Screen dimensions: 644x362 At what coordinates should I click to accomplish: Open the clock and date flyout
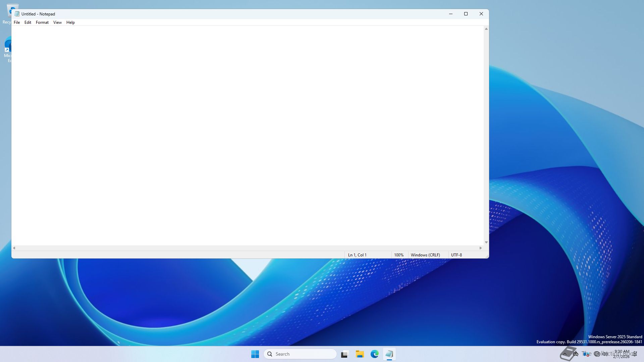[x=622, y=354]
